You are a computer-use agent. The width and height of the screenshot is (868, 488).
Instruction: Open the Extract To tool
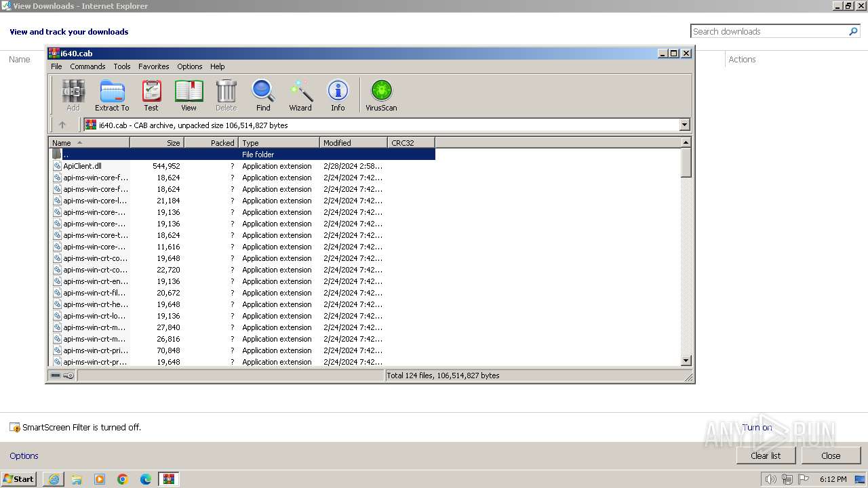point(112,95)
